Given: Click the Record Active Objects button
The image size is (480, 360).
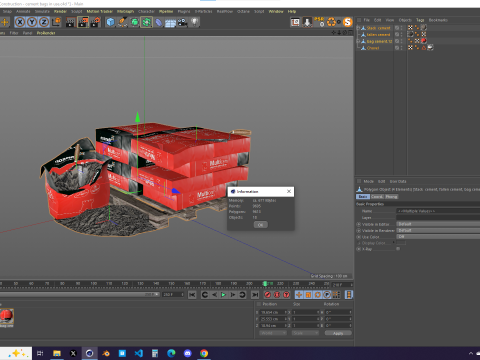Looking at the screenshot, I should point(267,295).
